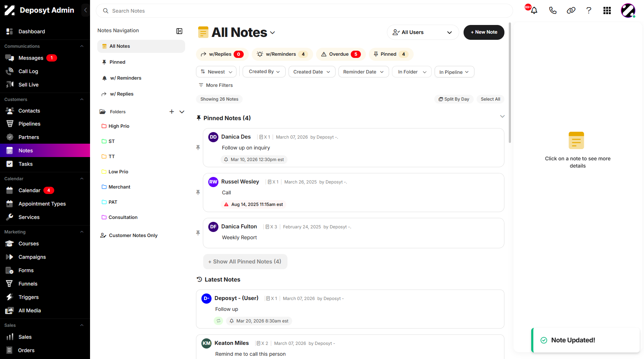Collapse the Folders list chevron
Image resolution: width=644 pixels, height=359 pixels.
182,112
